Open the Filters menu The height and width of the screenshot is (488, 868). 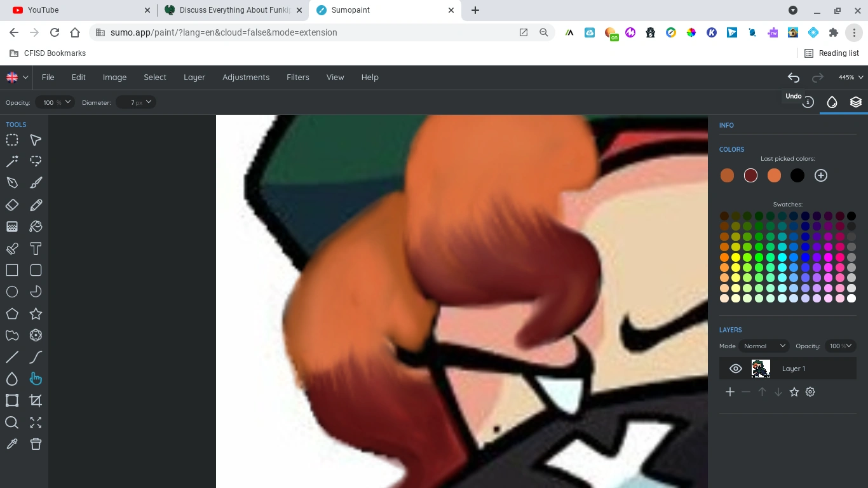coord(297,77)
